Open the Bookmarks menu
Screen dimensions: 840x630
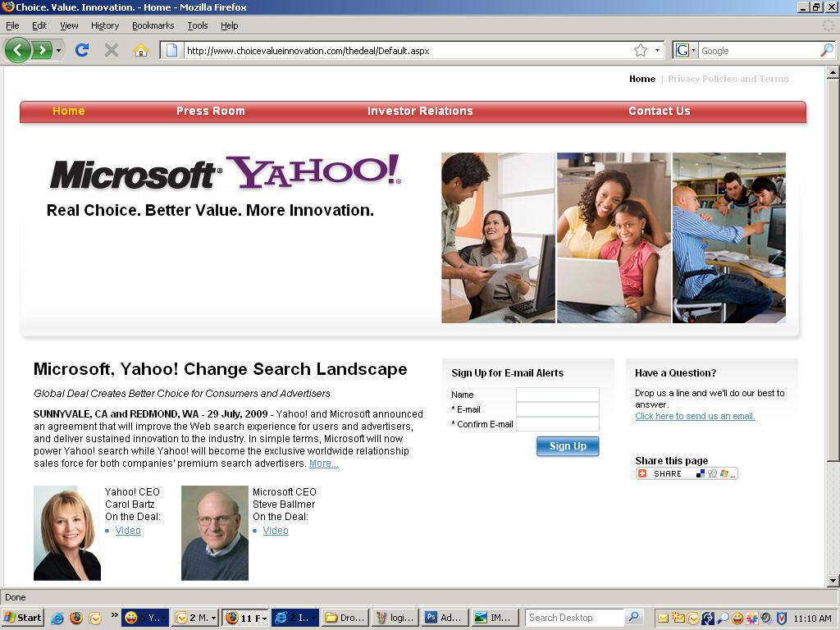(153, 25)
